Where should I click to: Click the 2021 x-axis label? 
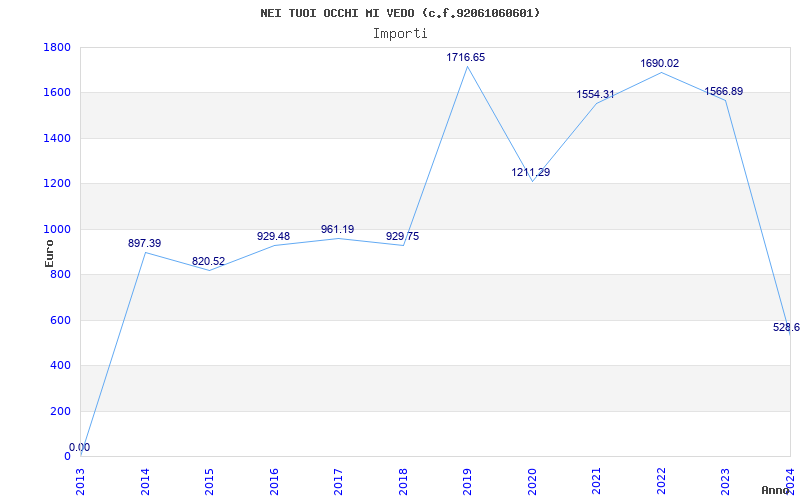(597, 481)
